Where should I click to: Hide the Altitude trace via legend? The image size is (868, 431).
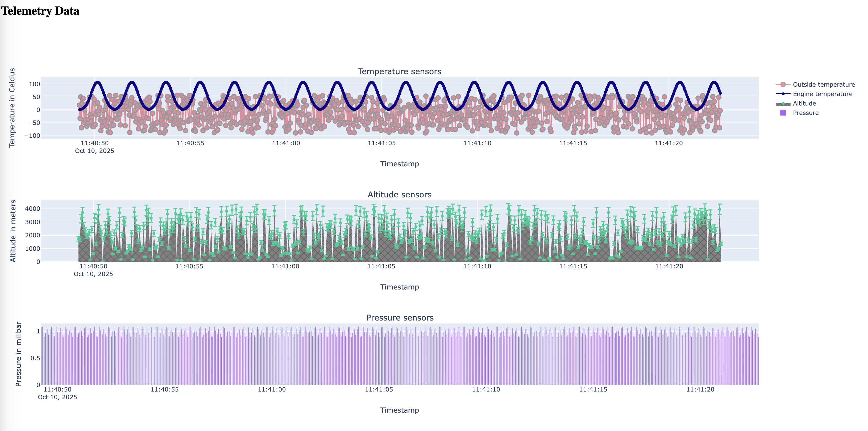point(796,104)
